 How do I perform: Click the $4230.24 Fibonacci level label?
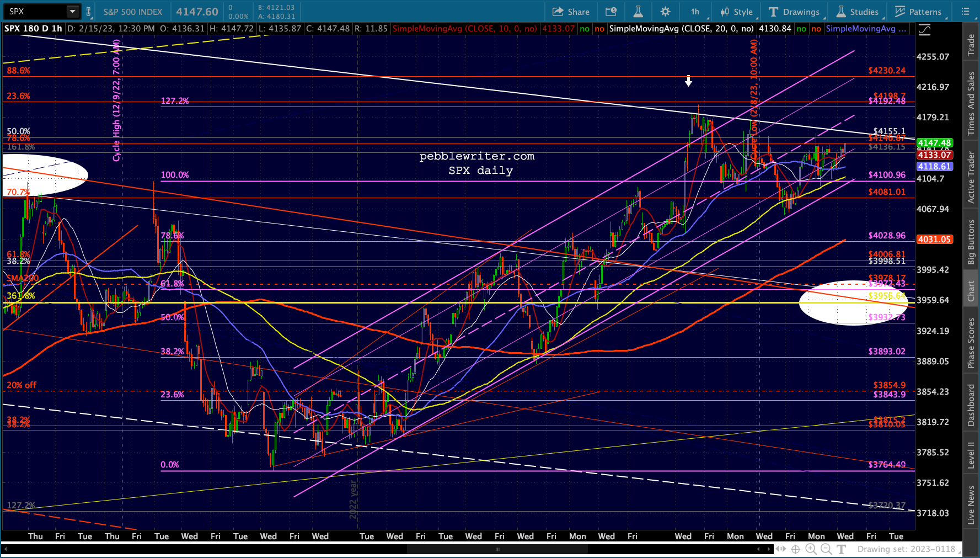(x=887, y=71)
